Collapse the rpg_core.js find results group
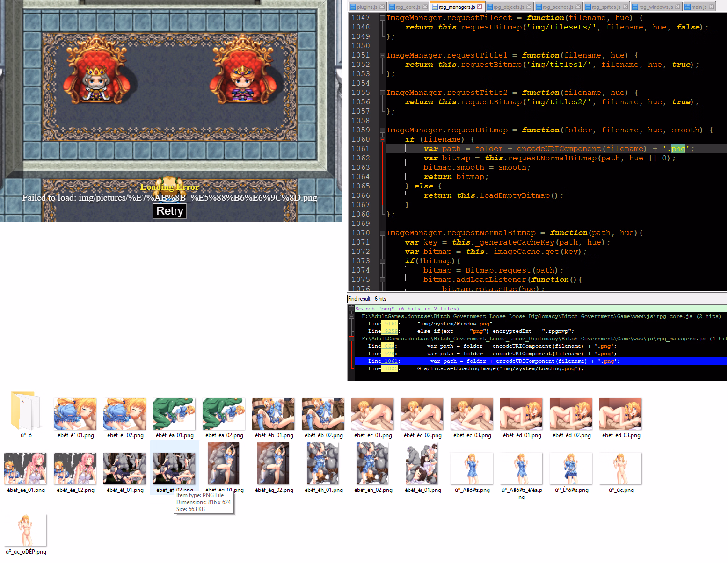 351,316
